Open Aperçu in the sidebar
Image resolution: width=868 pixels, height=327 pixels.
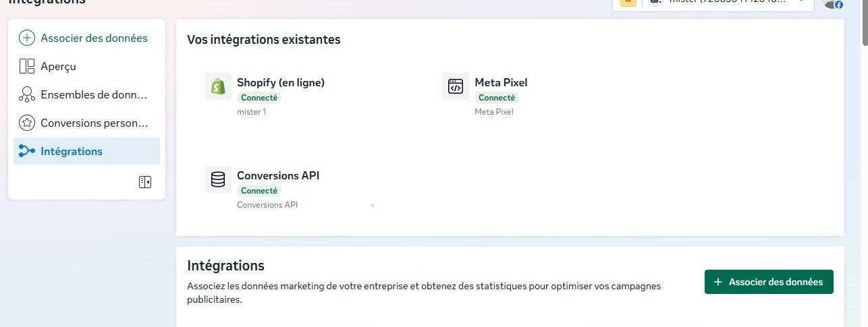[x=58, y=66]
